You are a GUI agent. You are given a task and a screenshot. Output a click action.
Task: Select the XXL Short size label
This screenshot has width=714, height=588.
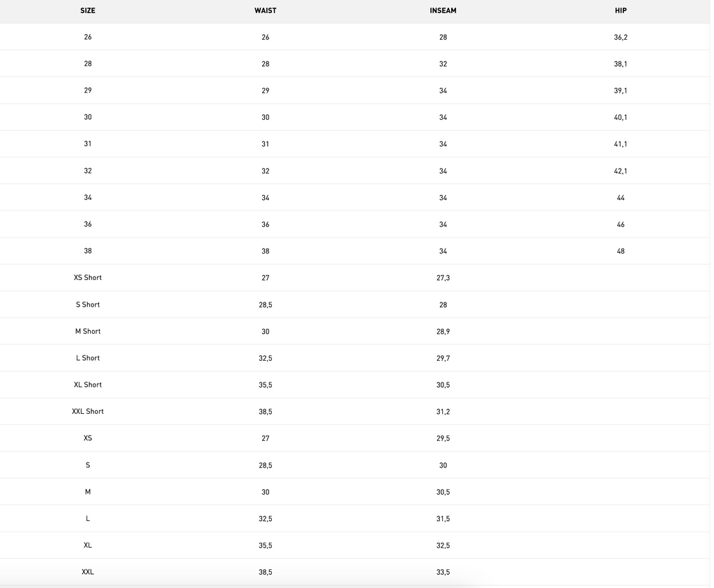[x=88, y=412]
